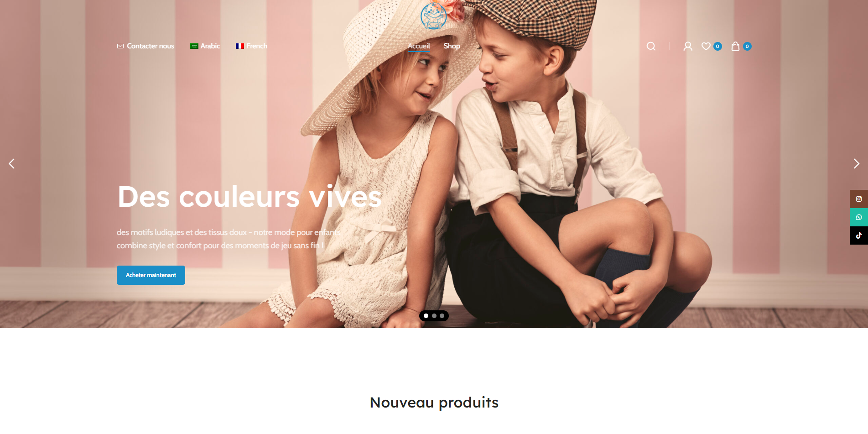Open the wishlist heart icon
The width and height of the screenshot is (868, 434).
click(706, 46)
